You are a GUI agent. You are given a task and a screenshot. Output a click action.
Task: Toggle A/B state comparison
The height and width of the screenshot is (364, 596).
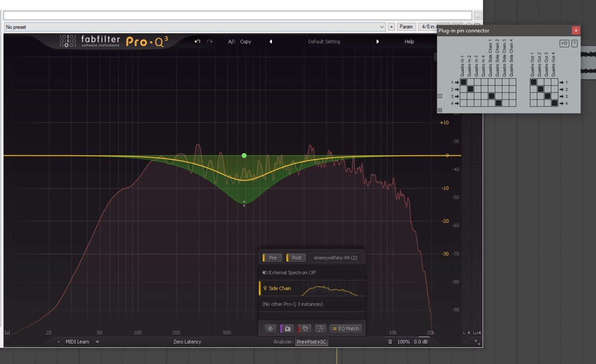[232, 41]
